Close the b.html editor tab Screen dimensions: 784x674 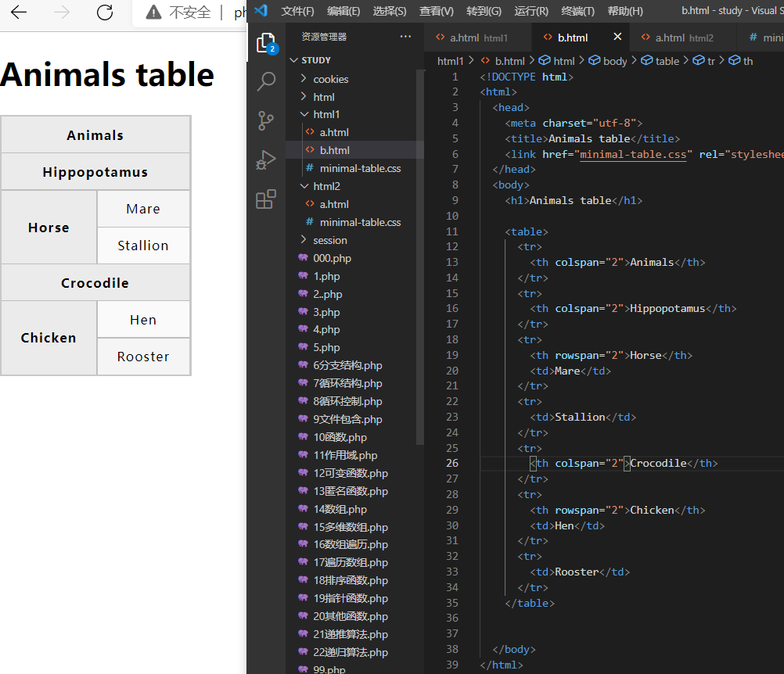click(x=617, y=37)
